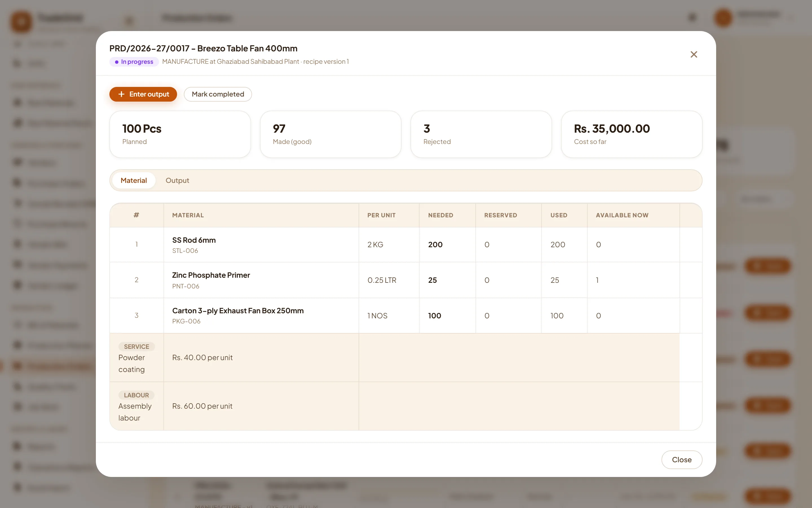
Task: Click the 100 Pcs Planned card
Action: tap(180, 134)
